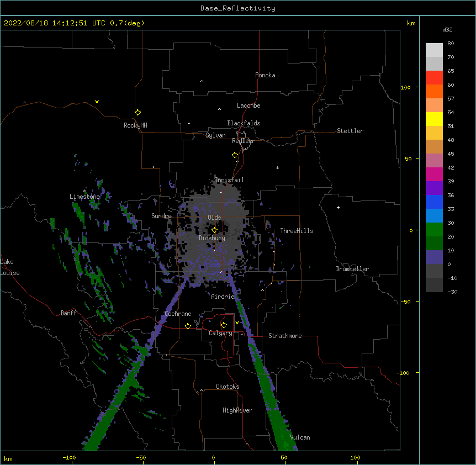Click the Okotoks town label
The width and height of the screenshot is (476, 465).
click(x=228, y=387)
